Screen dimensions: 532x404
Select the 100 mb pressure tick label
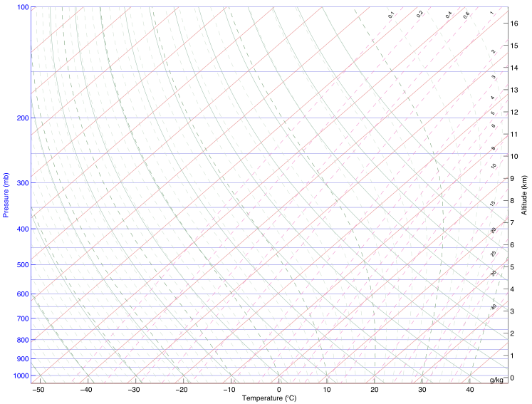(23, 7)
